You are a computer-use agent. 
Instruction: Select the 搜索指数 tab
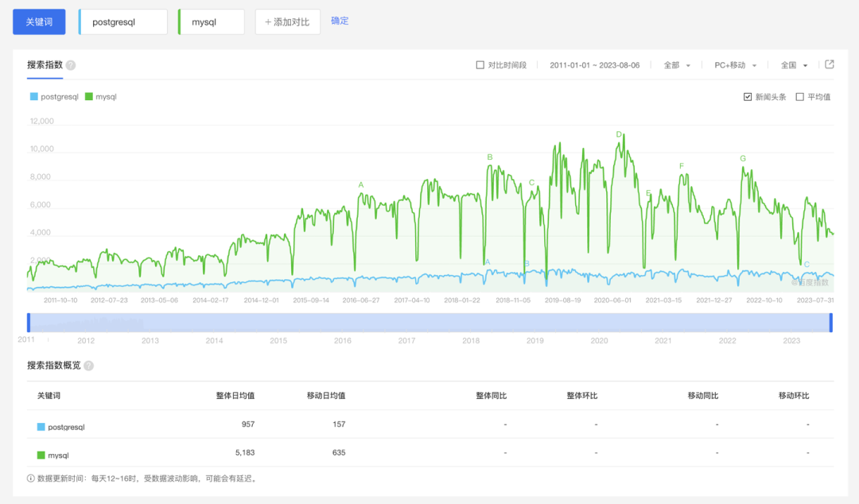coord(45,64)
